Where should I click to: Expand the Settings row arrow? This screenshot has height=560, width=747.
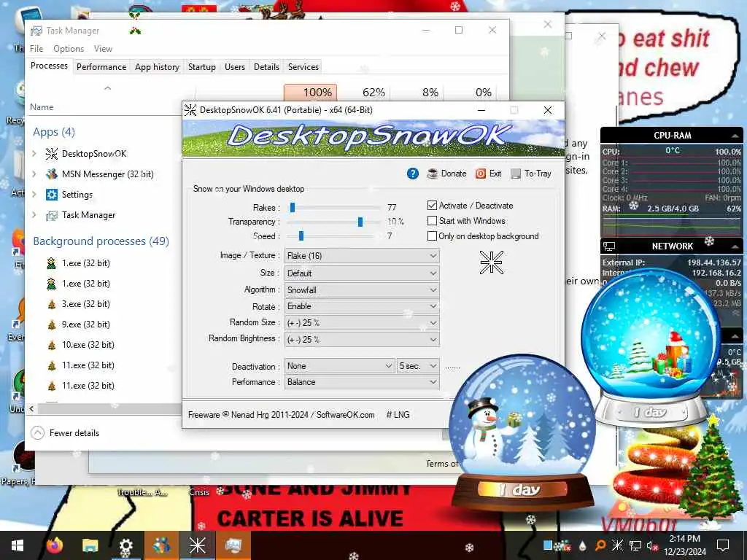tap(34, 194)
